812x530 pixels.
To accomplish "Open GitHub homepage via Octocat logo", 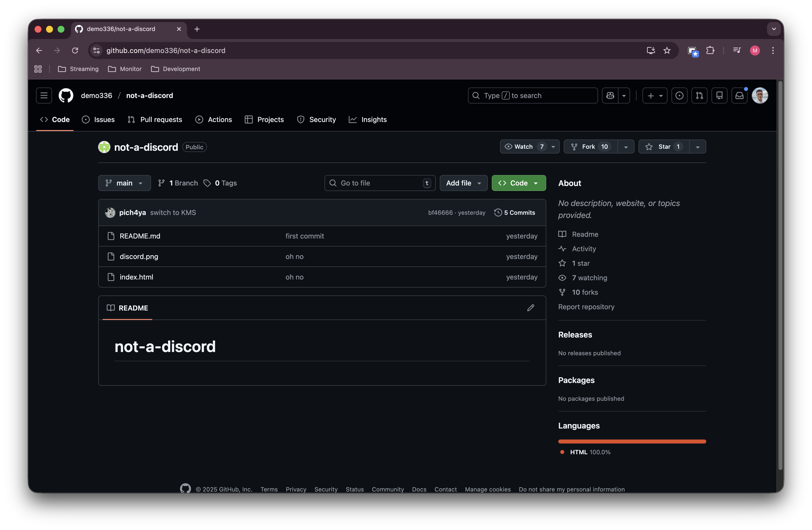I will coord(66,95).
